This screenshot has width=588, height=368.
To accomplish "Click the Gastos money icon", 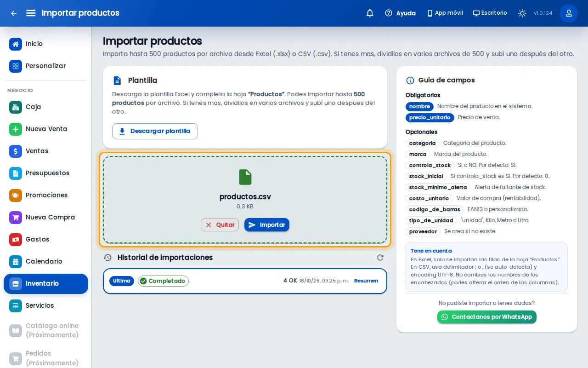I will coord(16,240).
